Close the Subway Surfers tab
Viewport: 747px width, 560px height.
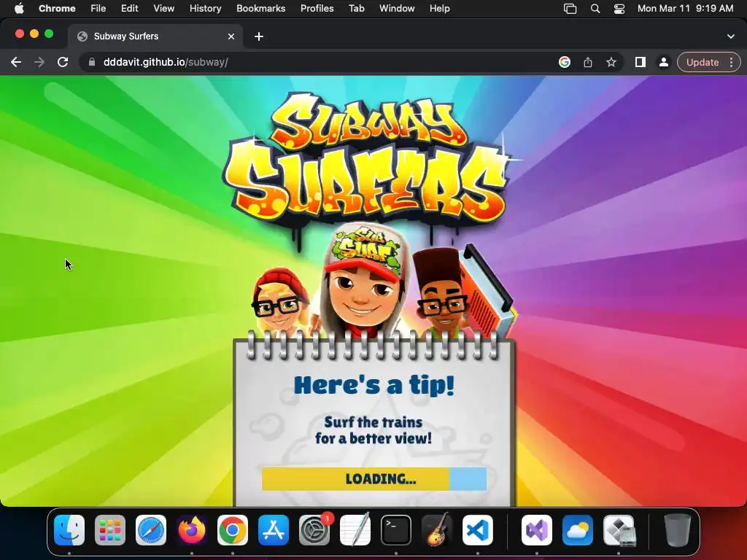click(x=231, y=36)
